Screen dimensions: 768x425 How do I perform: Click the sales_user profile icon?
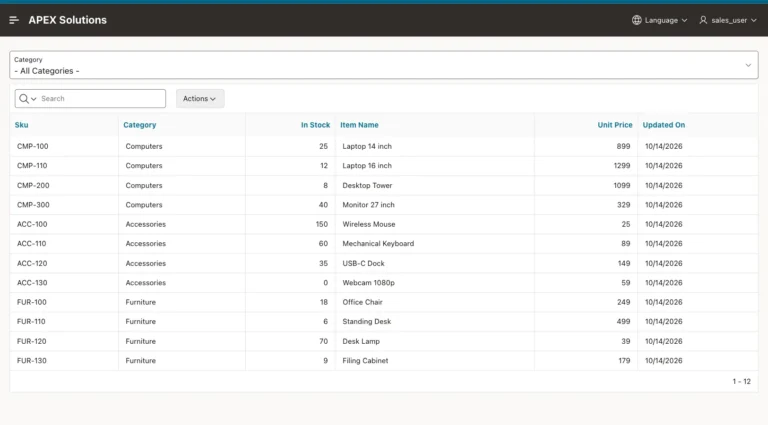(x=703, y=20)
